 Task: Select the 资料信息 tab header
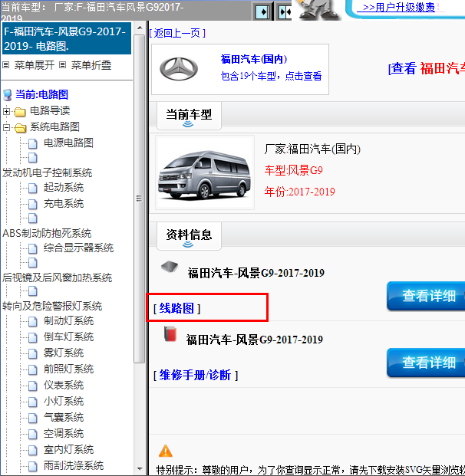point(189,236)
